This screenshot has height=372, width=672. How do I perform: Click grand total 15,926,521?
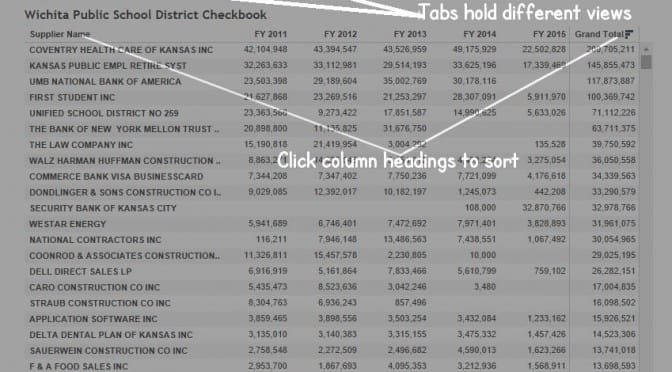(614, 319)
